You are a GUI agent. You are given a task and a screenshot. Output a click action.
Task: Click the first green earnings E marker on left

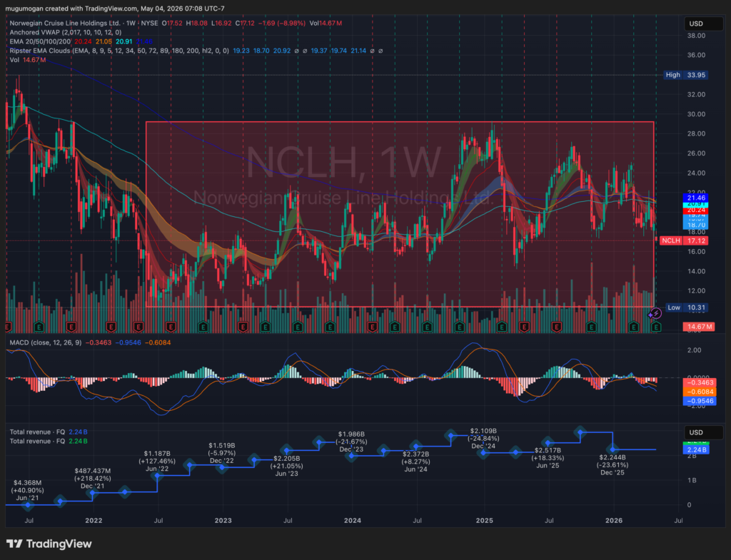[39, 327]
